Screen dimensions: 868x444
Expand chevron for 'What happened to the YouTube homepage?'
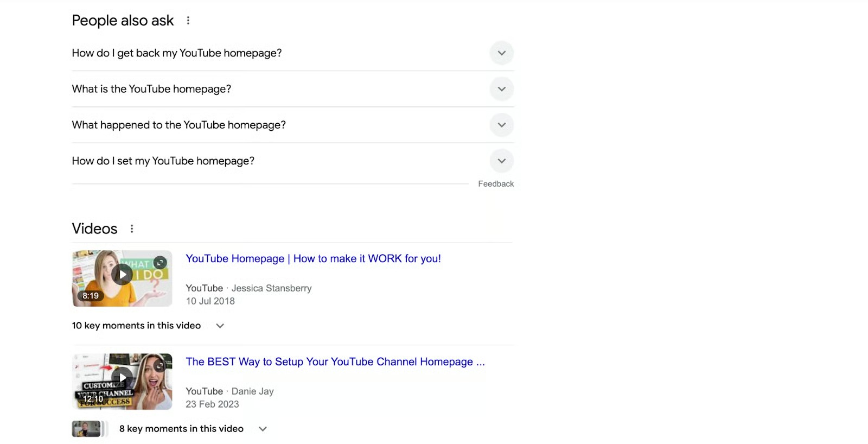tap(501, 125)
